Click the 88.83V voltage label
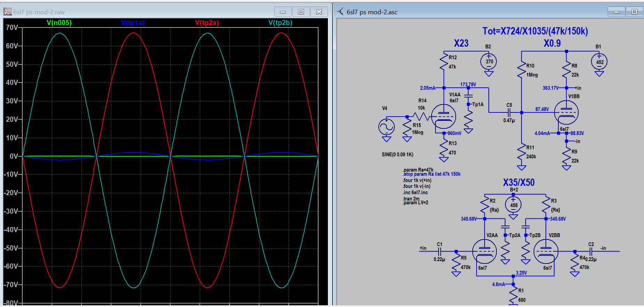The height and width of the screenshot is (307, 644). 577,133
